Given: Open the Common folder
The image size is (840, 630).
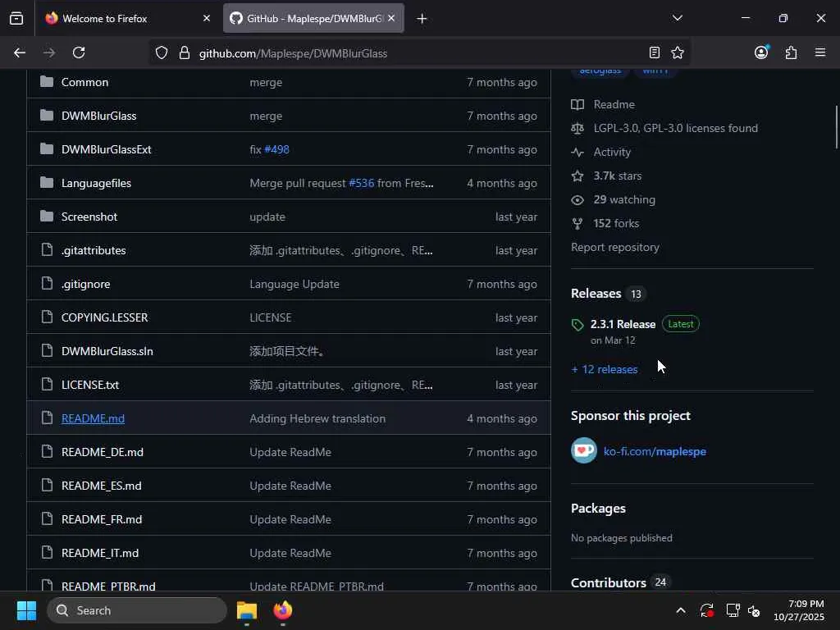Looking at the screenshot, I should coord(84,83).
